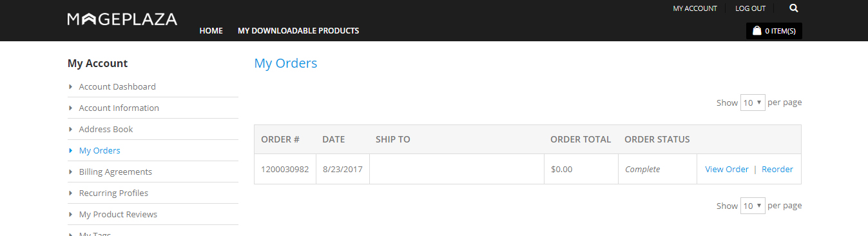The width and height of the screenshot is (868, 236).
Task: Open bottom Show per page dropdown
Action: point(753,206)
